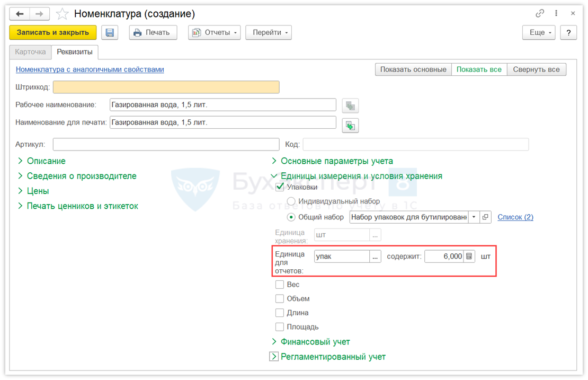Click Свернуть все button
Screen dimensions: 588x380
pyautogui.click(x=536, y=69)
